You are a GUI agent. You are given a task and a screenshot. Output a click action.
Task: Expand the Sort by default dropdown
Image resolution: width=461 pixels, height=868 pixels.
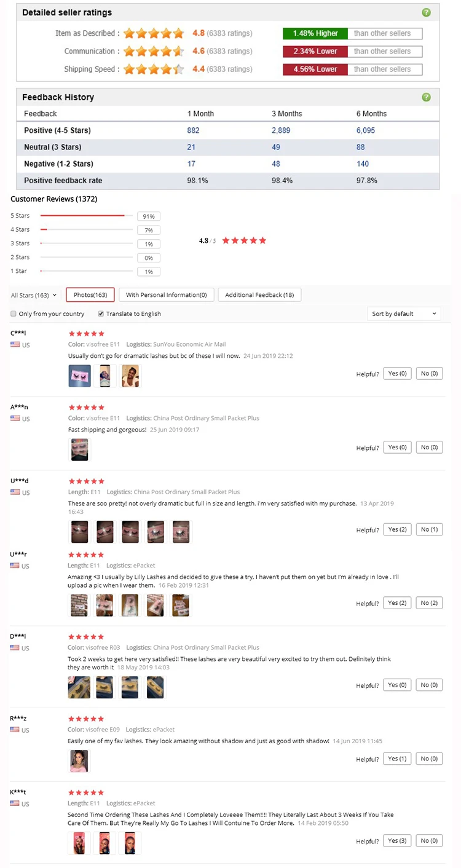coord(404,314)
